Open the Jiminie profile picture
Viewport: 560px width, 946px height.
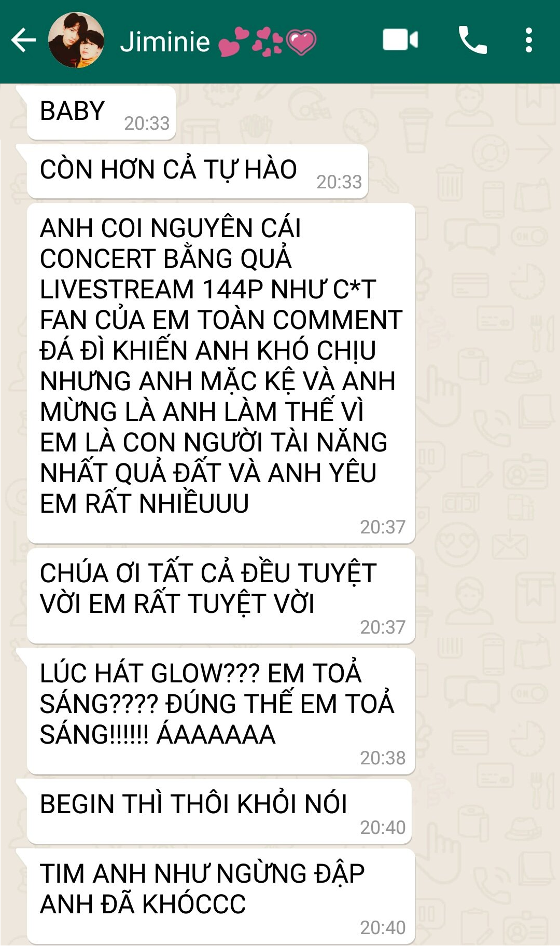tap(76, 40)
